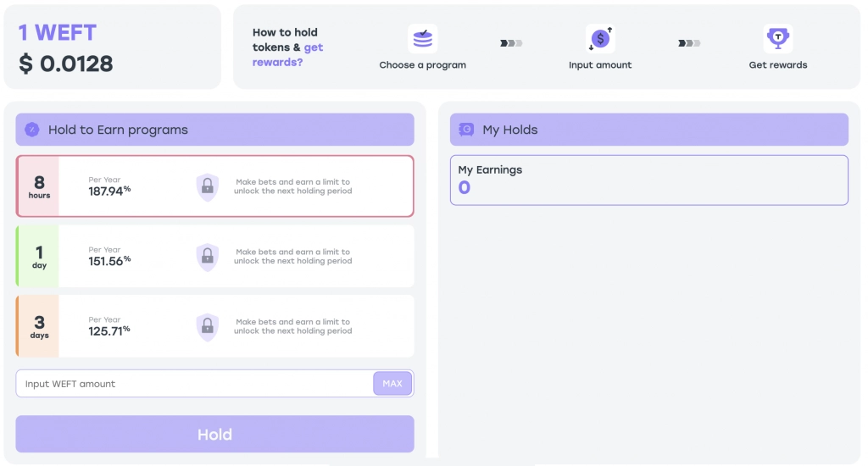Click the arrow indicator after Choose a program
Viewport: 868px width, 466px height.
511,43
